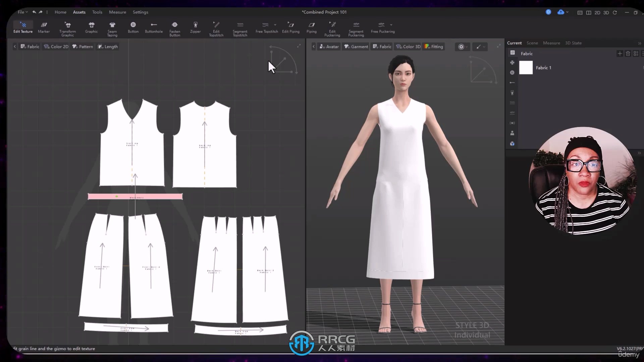Image resolution: width=644 pixels, height=362 pixels.
Task: Select the Free Topstitch tool
Action: coord(265,27)
